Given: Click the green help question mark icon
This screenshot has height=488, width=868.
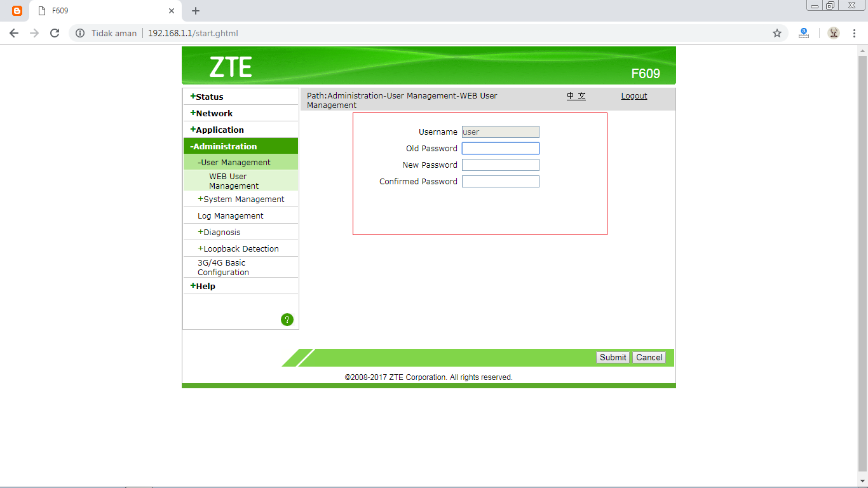Looking at the screenshot, I should tap(287, 320).
